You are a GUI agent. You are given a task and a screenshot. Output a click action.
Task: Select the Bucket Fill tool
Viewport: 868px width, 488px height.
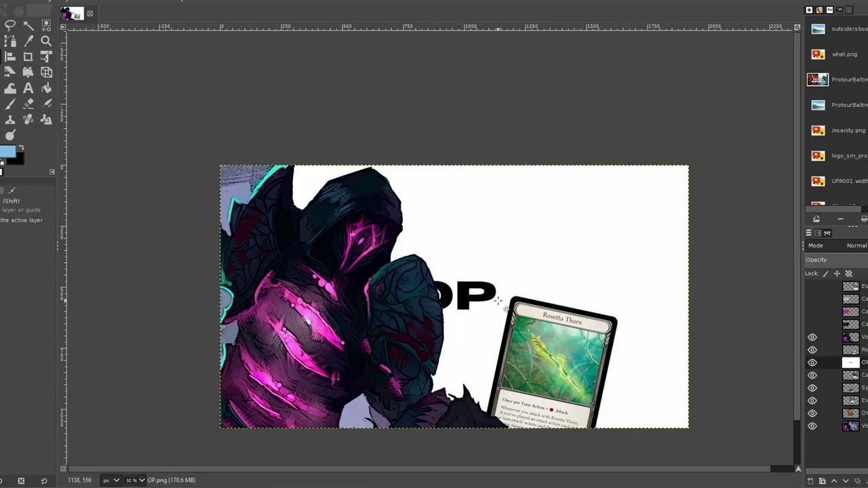tap(46, 88)
